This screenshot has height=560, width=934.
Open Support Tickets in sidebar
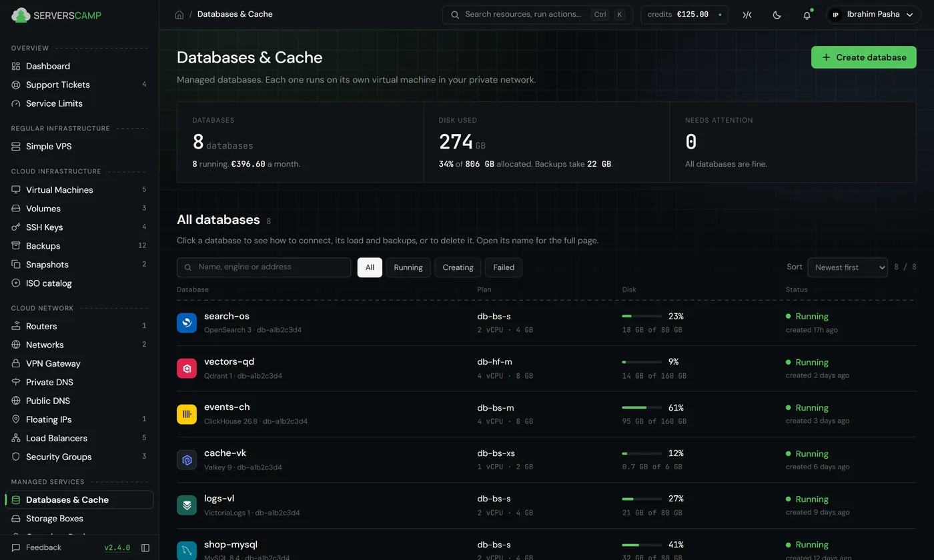coord(79,85)
